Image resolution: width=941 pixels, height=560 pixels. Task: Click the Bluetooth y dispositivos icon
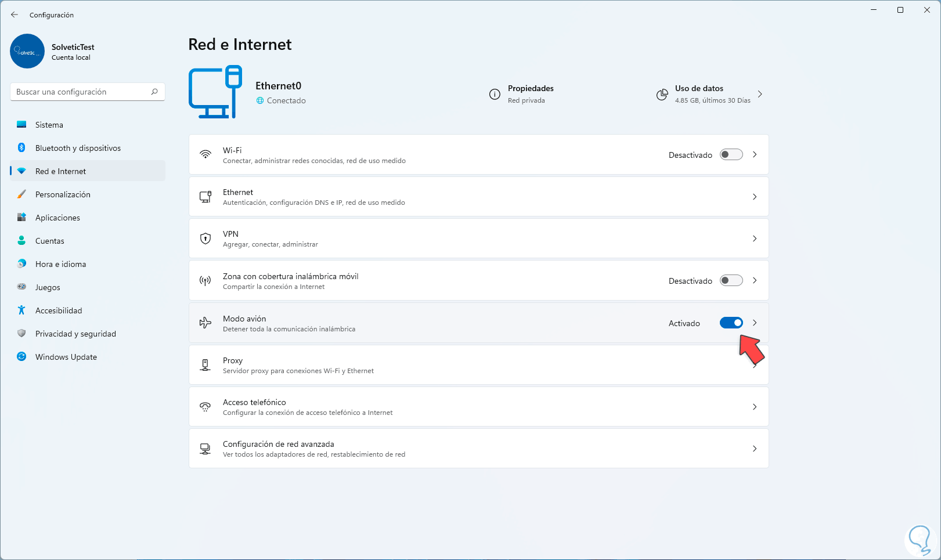click(21, 148)
